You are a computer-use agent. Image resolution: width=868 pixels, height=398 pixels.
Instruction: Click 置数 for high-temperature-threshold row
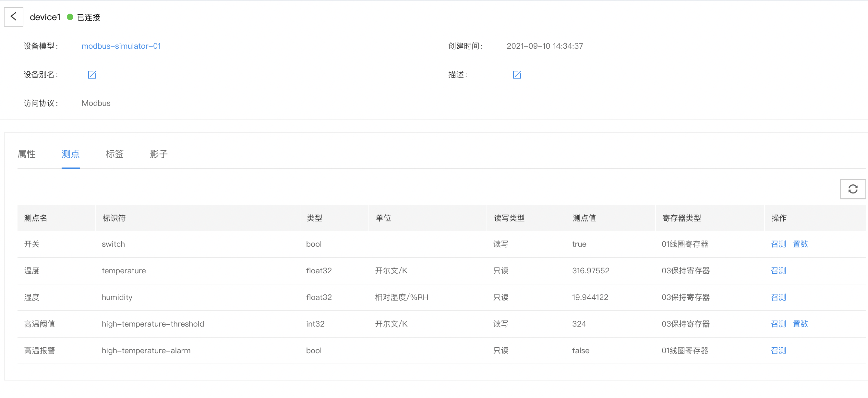click(800, 324)
